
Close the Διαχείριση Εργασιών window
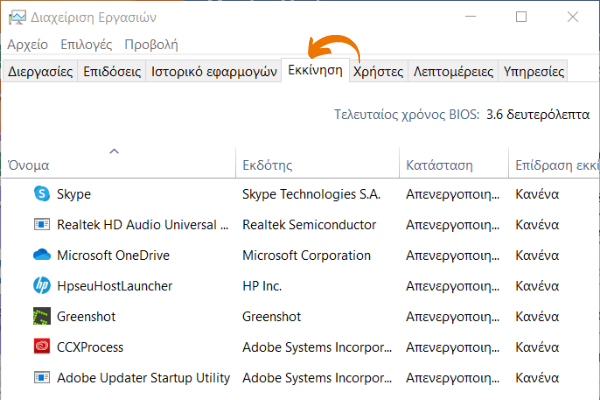pyautogui.click(x=573, y=17)
